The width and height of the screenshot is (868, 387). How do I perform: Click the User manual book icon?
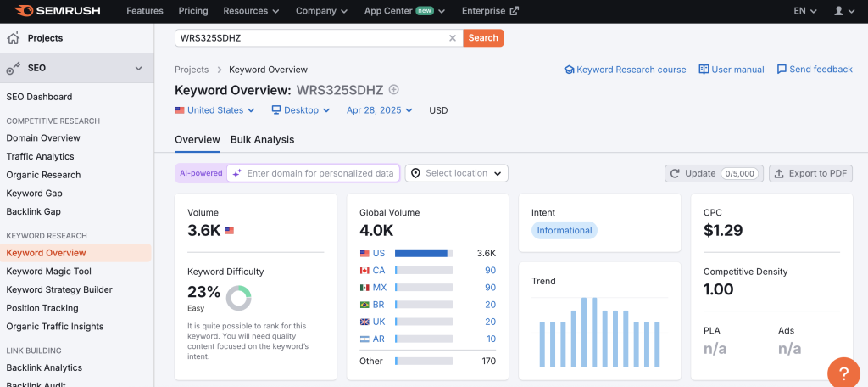click(x=704, y=70)
